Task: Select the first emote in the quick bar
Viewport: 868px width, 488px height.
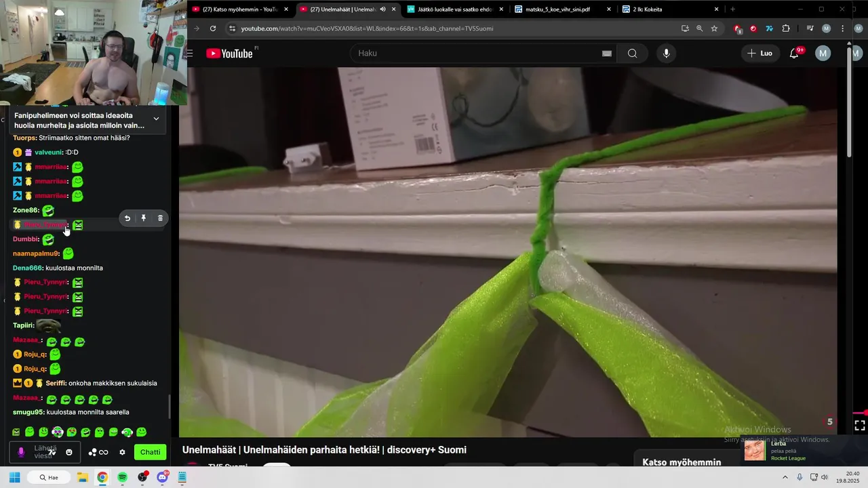Action: point(16,432)
